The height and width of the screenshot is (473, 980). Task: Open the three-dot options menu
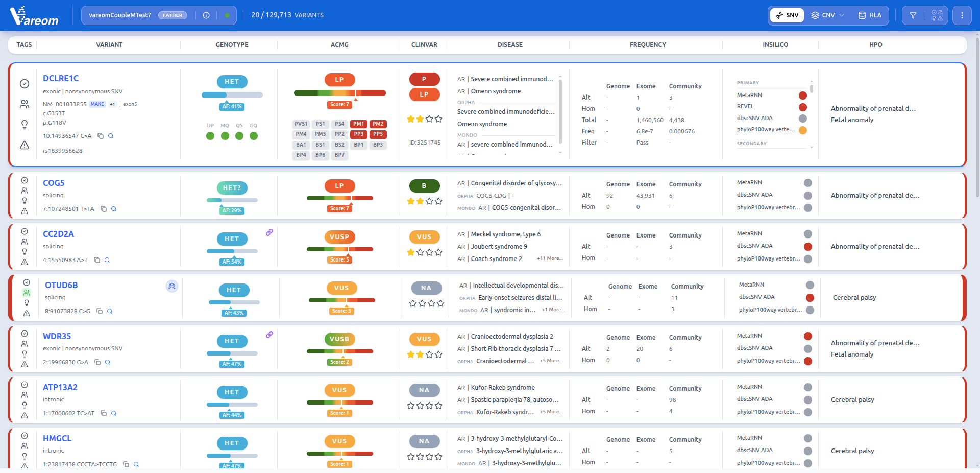[962, 15]
